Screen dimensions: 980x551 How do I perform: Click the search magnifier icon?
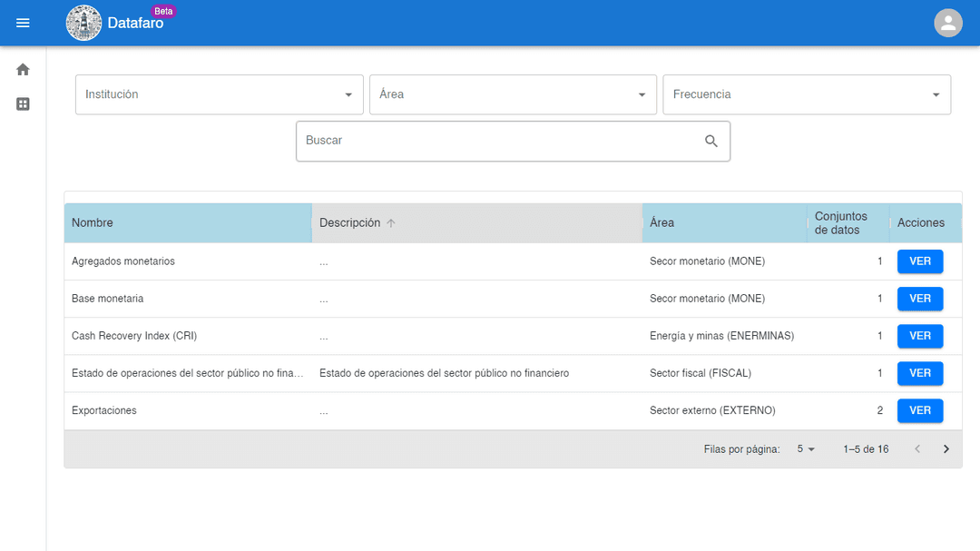(711, 141)
